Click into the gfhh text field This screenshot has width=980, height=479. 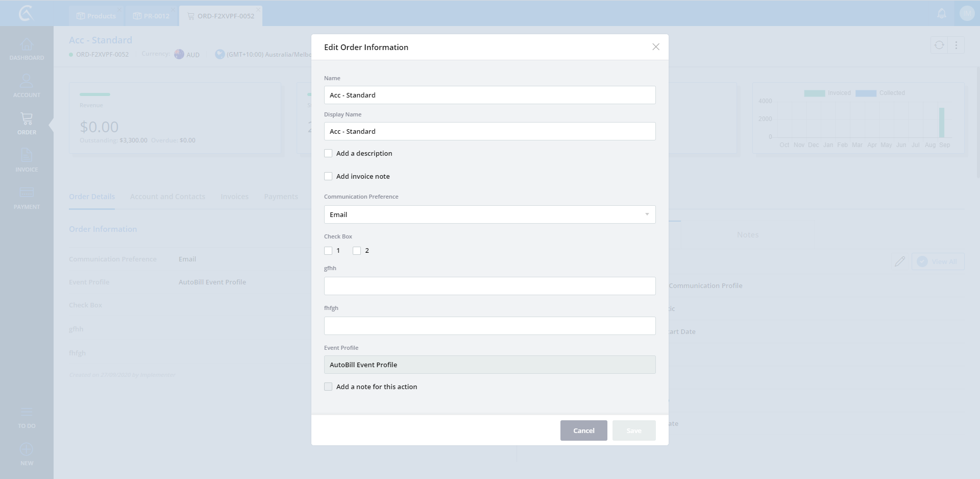pyautogui.click(x=489, y=286)
